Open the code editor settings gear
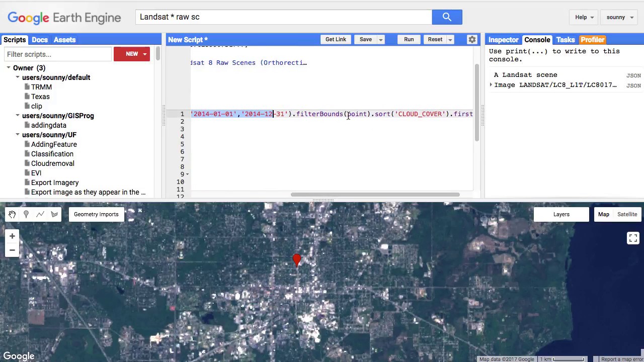 click(x=472, y=40)
